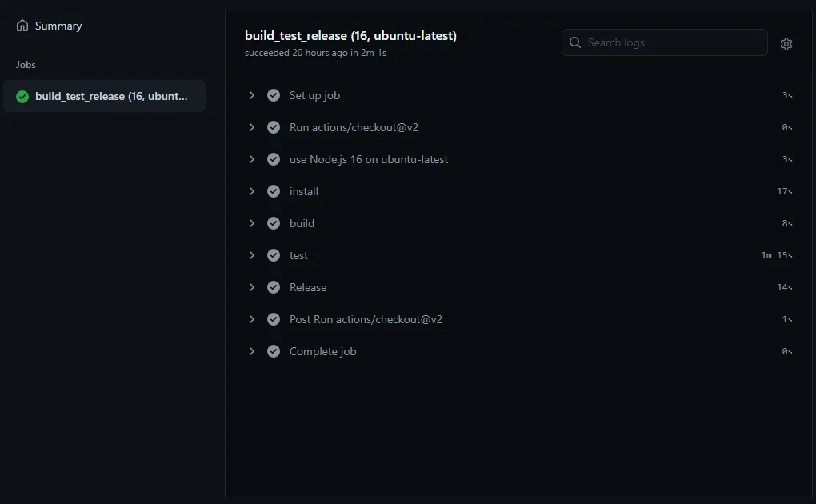Focus the Search logs field
Viewport: 816px width, 504px height.
tap(664, 42)
